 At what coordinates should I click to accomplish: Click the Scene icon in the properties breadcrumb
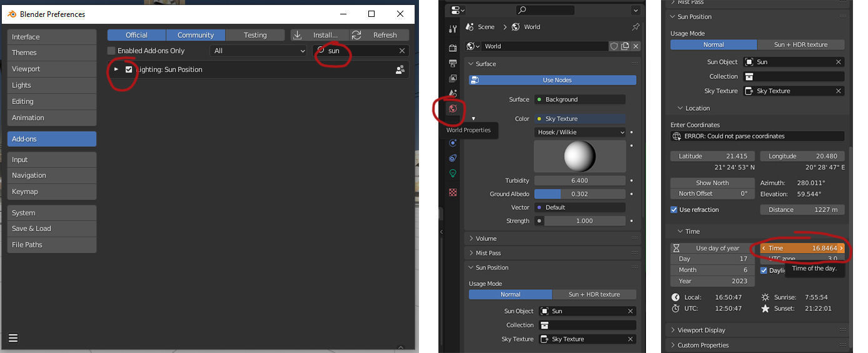[470, 27]
